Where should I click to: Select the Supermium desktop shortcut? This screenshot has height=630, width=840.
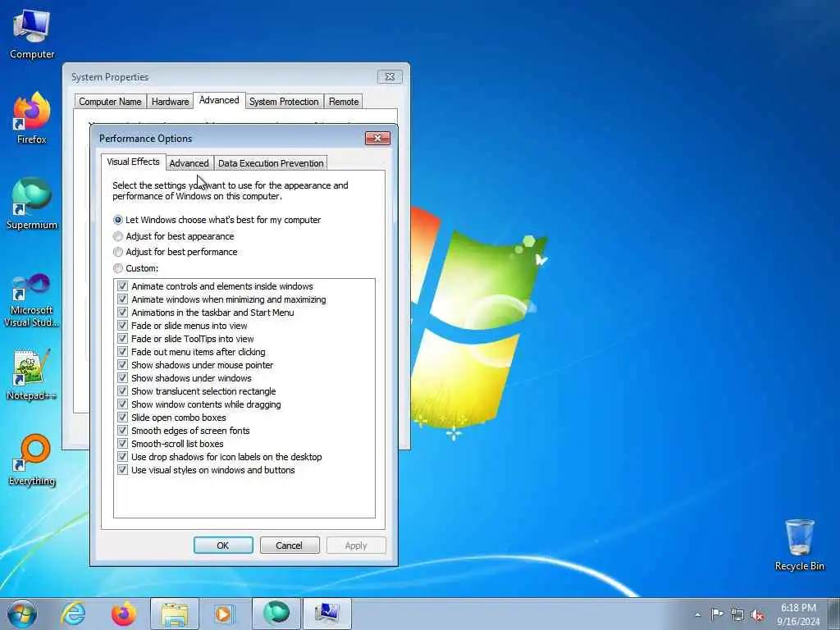(32, 204)
